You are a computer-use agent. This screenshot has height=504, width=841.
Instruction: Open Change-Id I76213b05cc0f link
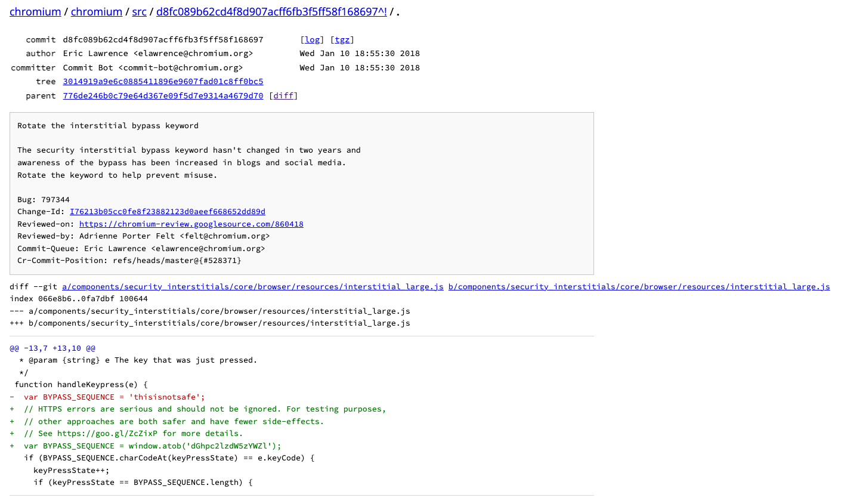click(x=168, y=212)
